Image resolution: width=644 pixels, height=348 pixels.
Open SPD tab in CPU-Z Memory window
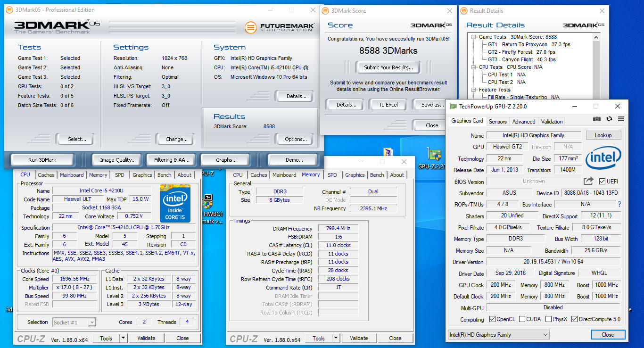tap(332, 175)
